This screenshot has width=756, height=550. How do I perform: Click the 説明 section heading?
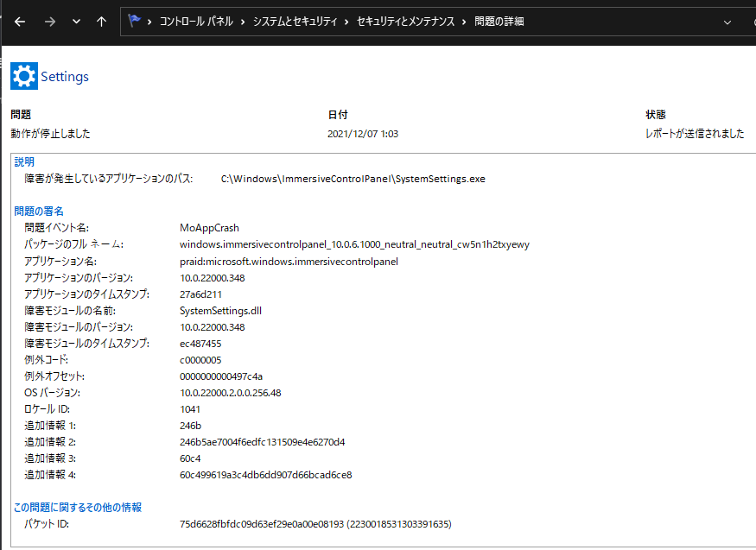[24, 161]
